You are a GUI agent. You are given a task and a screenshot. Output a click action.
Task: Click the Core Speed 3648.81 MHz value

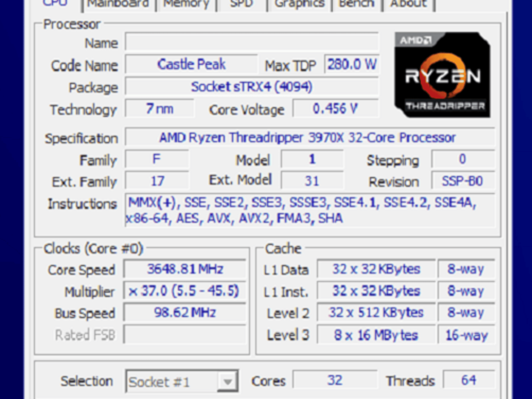coord(185,269)
